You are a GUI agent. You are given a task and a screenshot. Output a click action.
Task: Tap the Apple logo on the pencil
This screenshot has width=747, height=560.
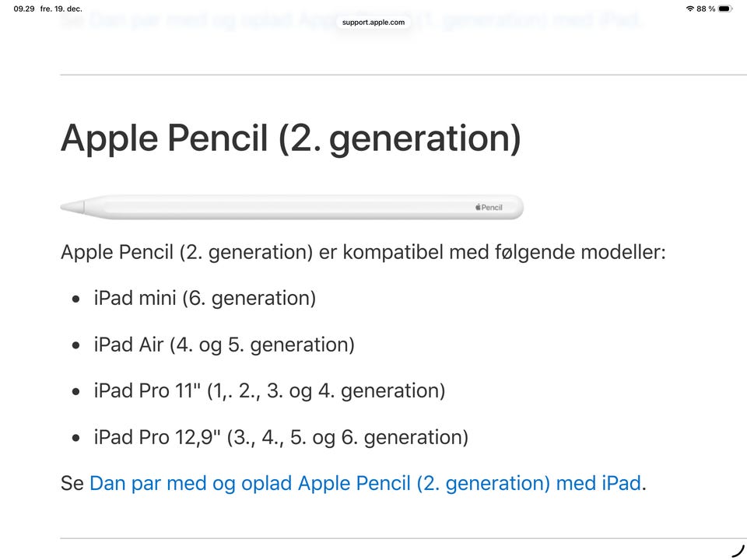tap(479, 208)
